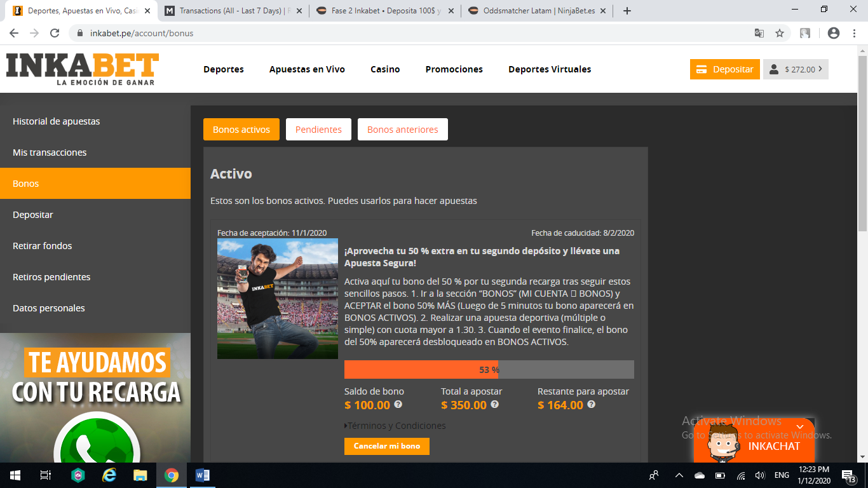Viewport: 868px width, 488px height.
Task: Open the Windows notification center
Action: coord(848,475)
